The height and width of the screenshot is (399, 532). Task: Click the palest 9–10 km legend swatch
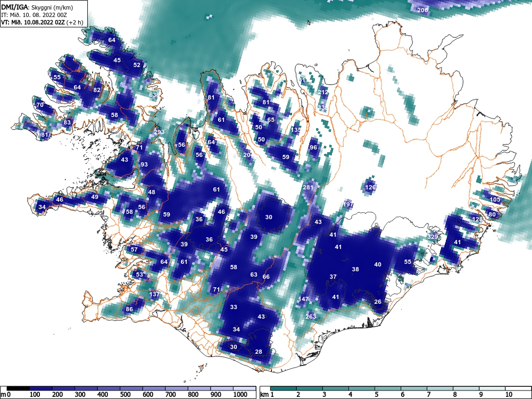click(x=492, y=388)
